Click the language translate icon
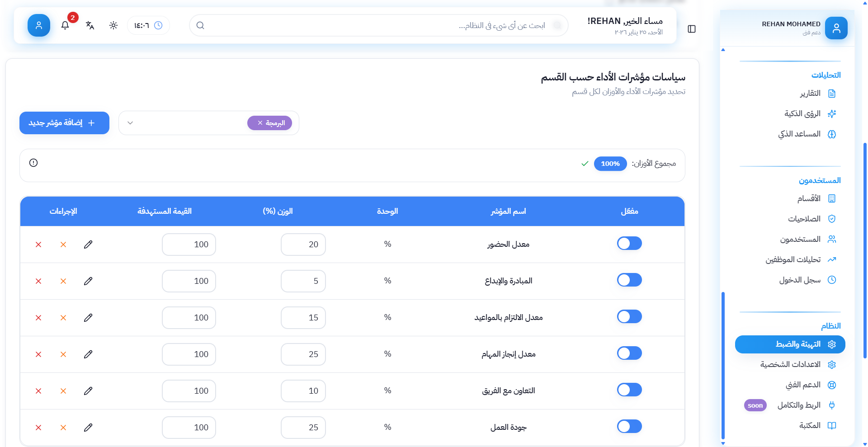The width and height of the screenshot is (868, 447). 90,25
